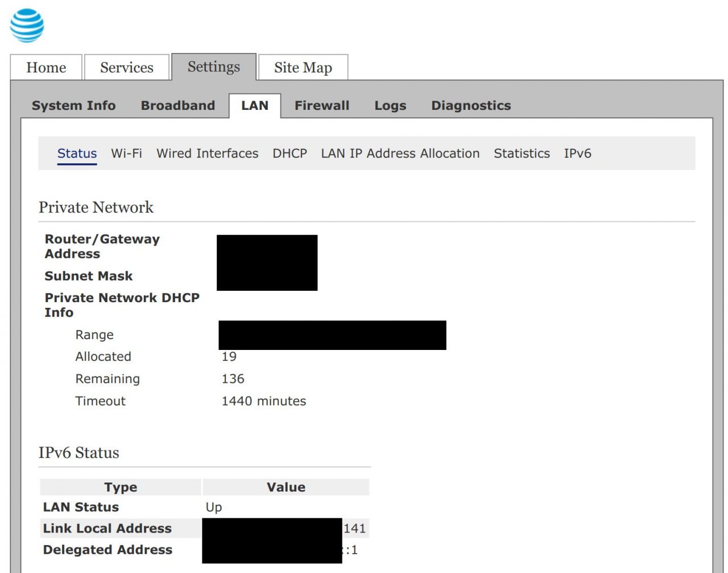View LAN Statistics page
This screenshot has height=573, width=728.
pyautogui.click(x=522, y=153)
